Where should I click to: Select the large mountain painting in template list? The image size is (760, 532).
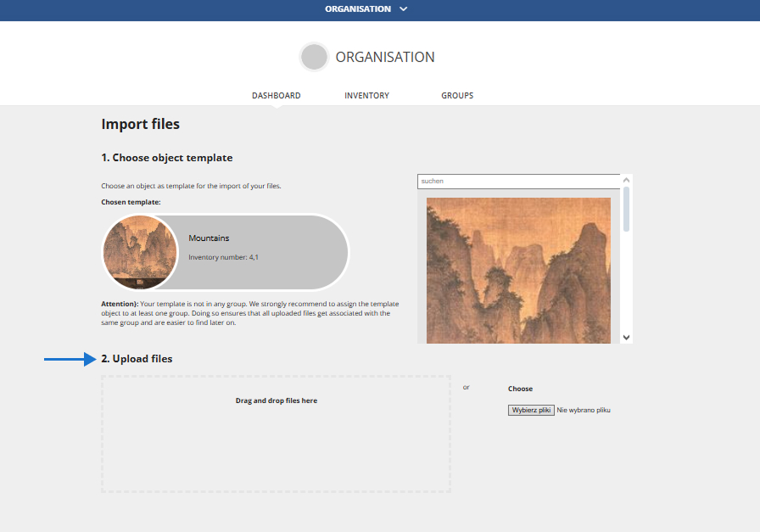coord(518,270)
